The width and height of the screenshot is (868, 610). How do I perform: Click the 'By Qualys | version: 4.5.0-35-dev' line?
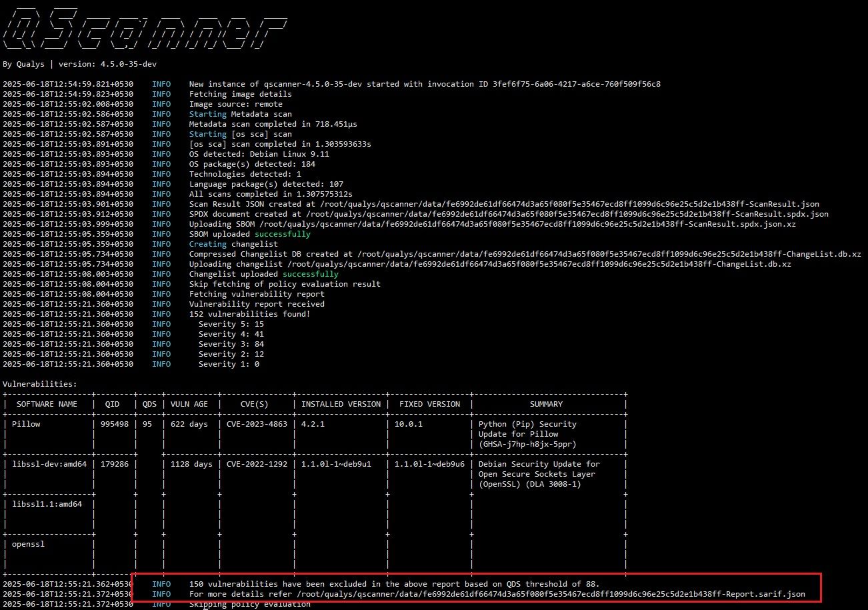[80, 64]
